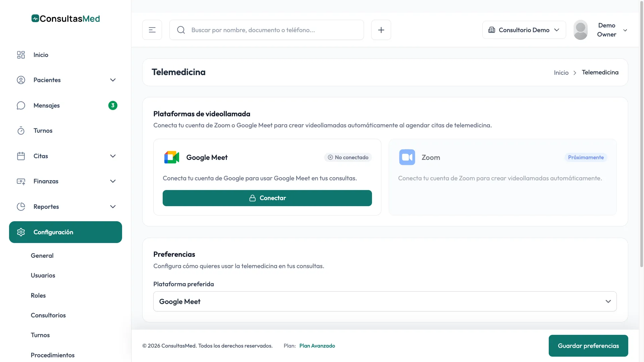Image resolution: width=644 pixels, height=362 pixels.
Task: Go to Inicio in sidebar
Action: [x=65, y=55]
